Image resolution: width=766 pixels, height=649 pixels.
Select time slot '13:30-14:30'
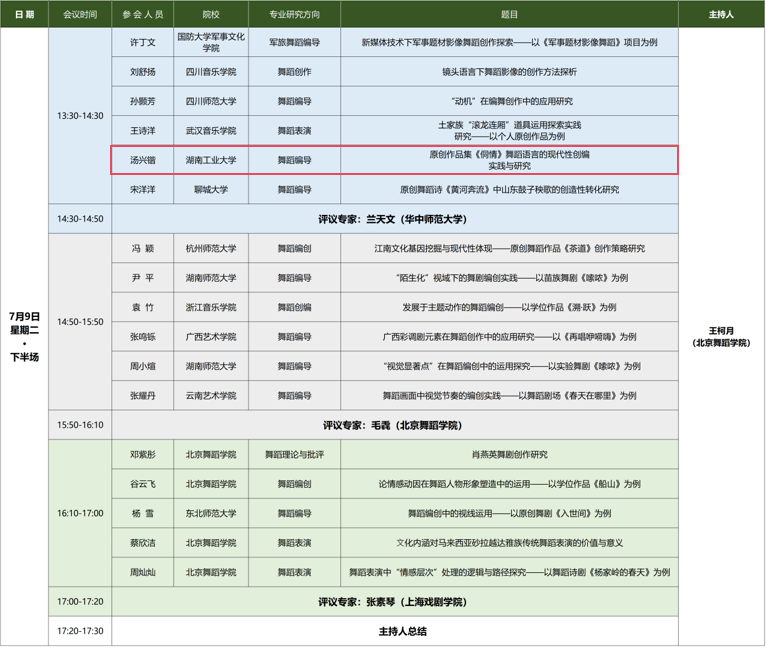(80, 116)
